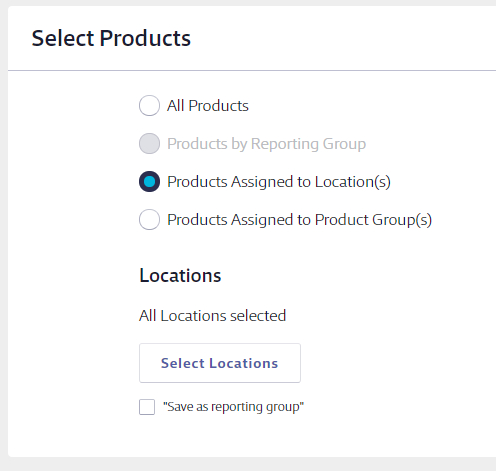Click the 'All Products' label text

[x=208, y=106]
